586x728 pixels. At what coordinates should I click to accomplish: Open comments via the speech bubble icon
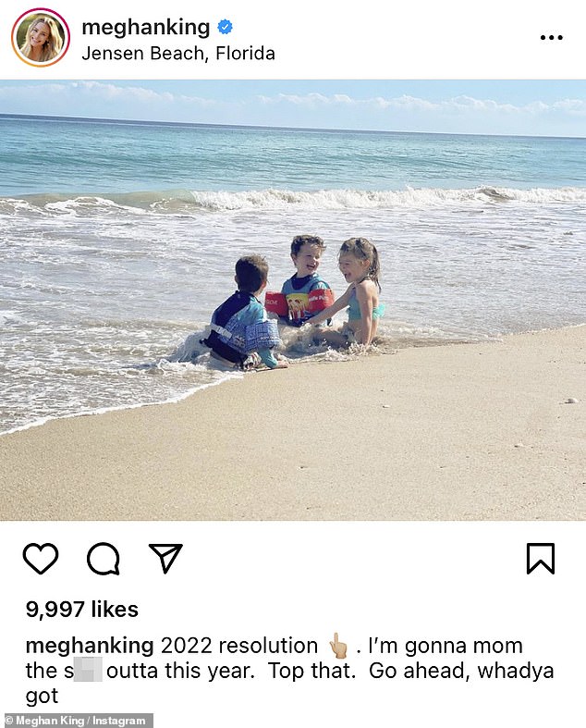[104, 559]
